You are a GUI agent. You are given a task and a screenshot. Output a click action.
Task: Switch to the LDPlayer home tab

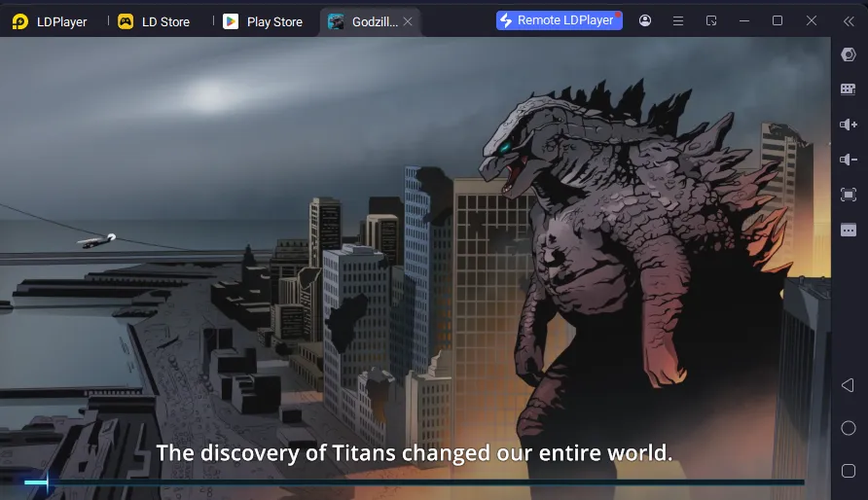pyautogui.click(x=51, y=21)
